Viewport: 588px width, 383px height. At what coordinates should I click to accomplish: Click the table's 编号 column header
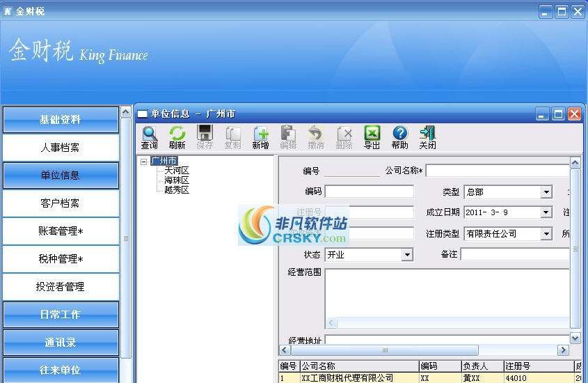click(x=288, y=366)
